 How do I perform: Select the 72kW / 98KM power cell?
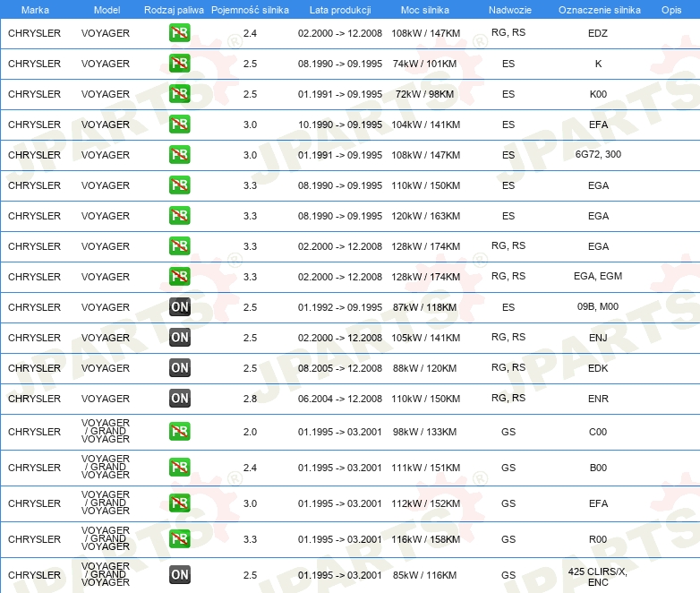click(x=425, y=94)
